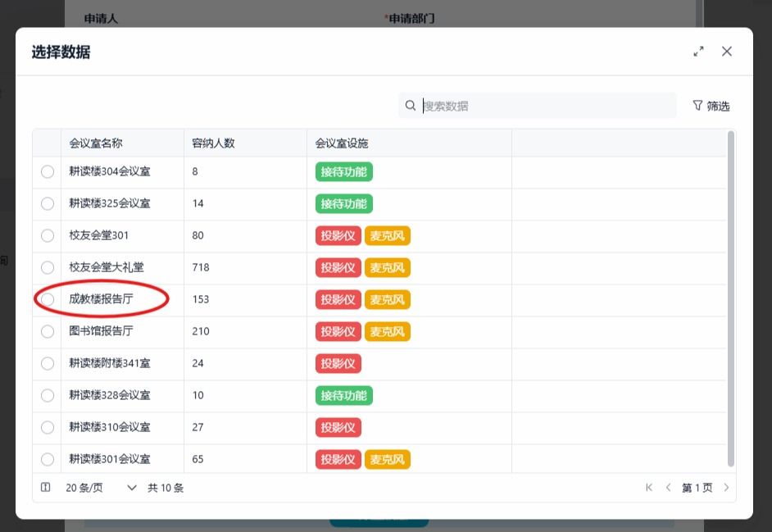Click the search magnifier icon

[410, 106]
